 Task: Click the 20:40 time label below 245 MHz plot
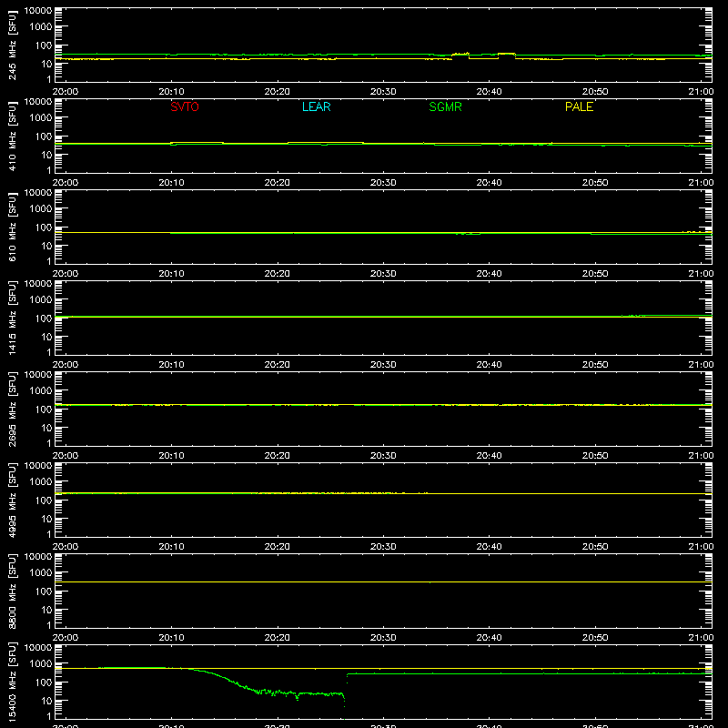point(489,92)
